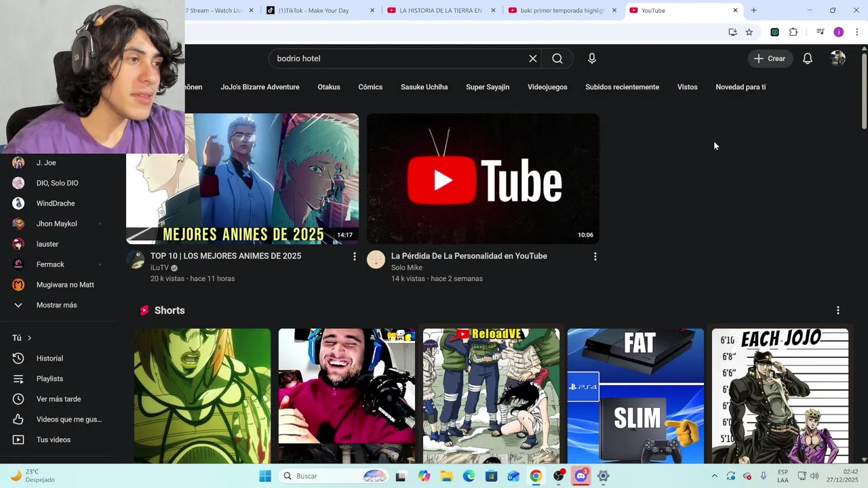Open the Windows Start menu
Image resolution: width=868 pixels, height=488 pixels.
click(x=265, y=476)
